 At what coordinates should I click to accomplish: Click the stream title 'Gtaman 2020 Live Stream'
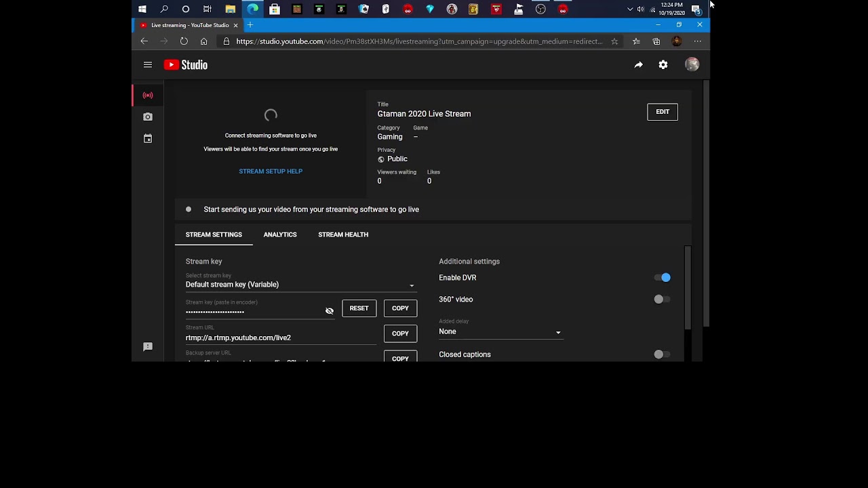(424, 114)
